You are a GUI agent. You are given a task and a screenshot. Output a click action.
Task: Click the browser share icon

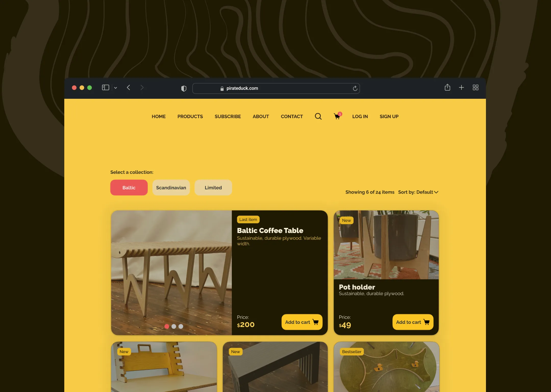[447, 88]
